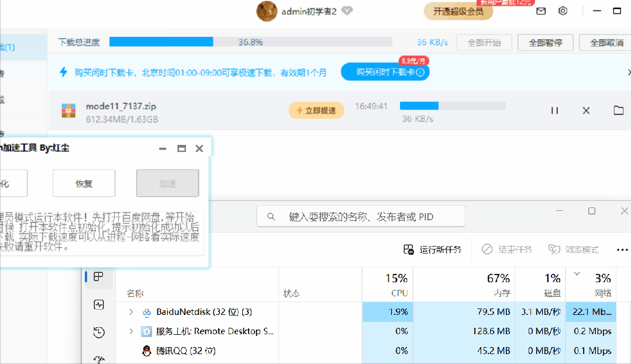This screenshot has height=364, width=631.
Task: Open the Performance view via its sidebar icon
Action: point(98,304)
